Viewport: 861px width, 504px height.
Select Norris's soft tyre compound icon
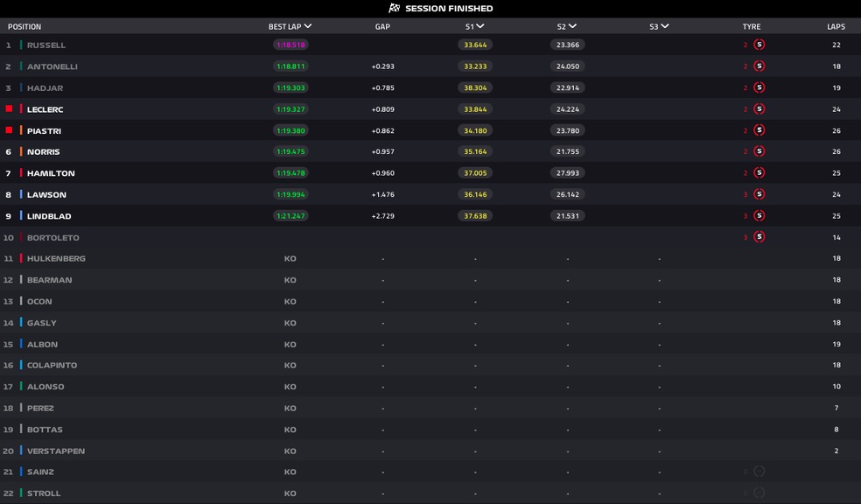[759, 151]
